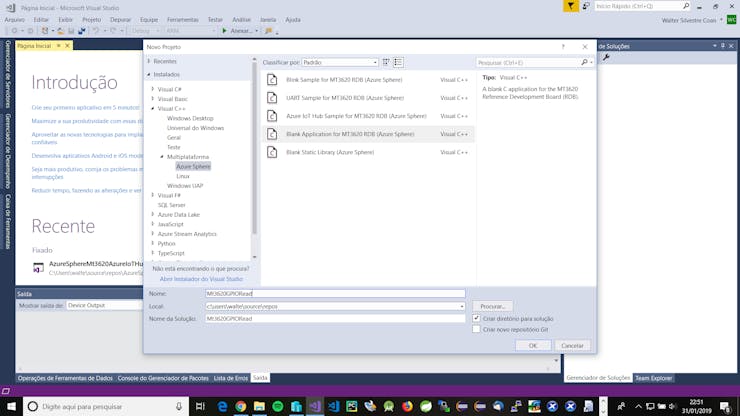Open Novo Projeto dialog help question mark
The height and width of the screenshot is (416, 740).
[563, 47]
